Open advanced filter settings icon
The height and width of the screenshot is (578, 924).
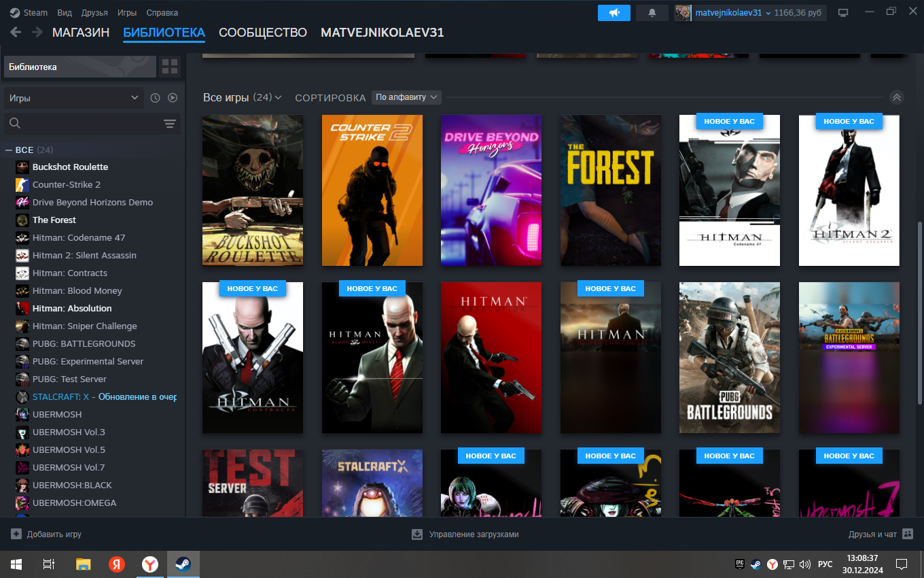170,124
